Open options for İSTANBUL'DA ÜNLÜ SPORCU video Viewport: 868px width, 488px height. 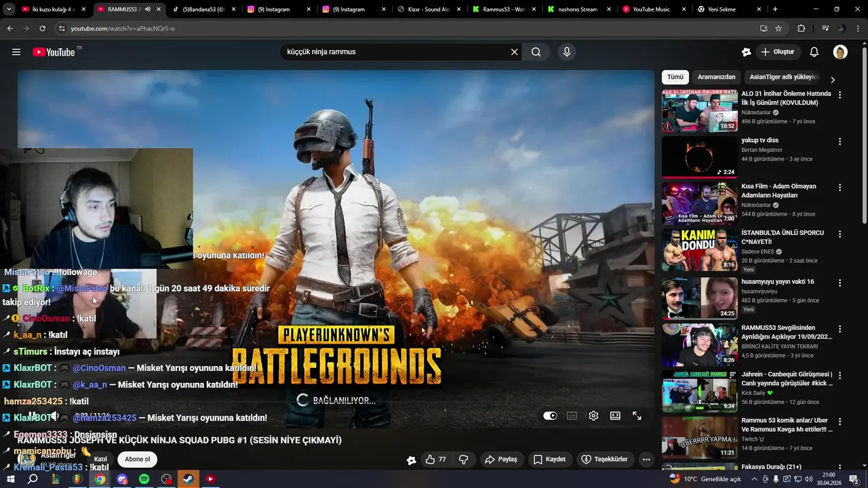pos(840,235)
